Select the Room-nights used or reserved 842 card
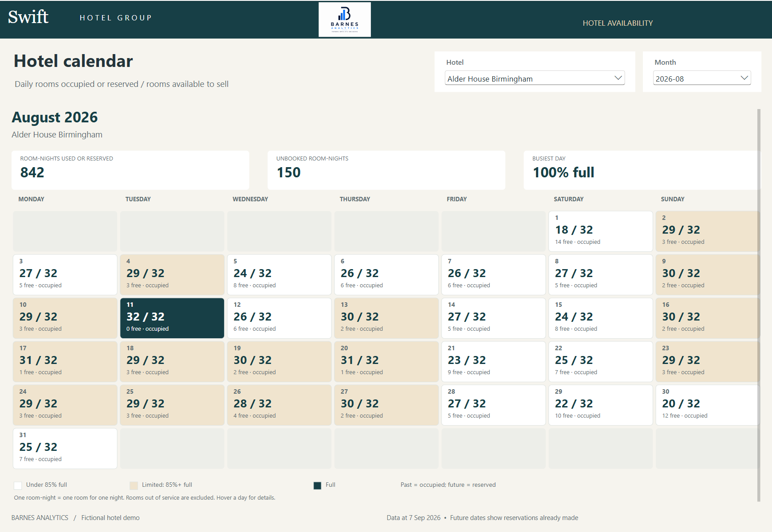The height and width of the screenshot is (532, 772). click(130, 170)
